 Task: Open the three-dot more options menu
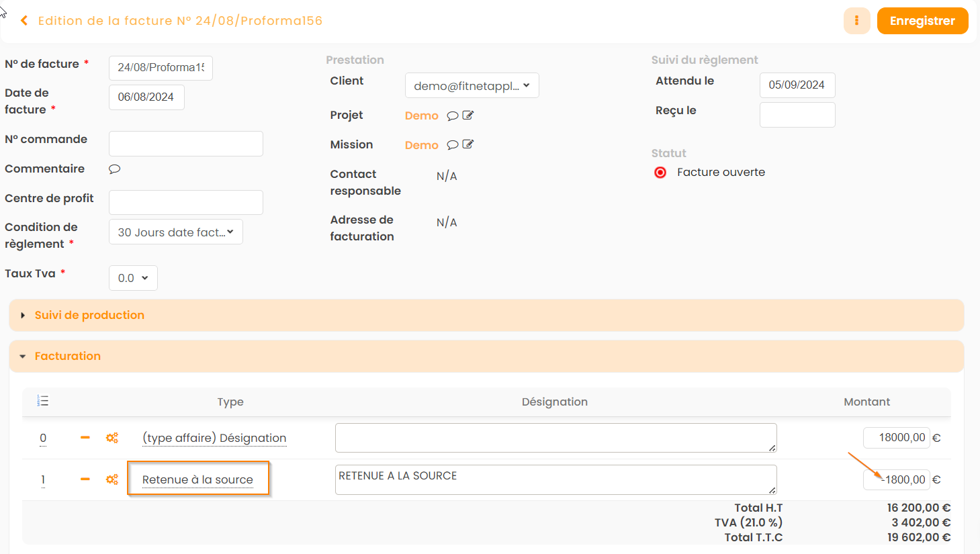[x=856, y=21]
